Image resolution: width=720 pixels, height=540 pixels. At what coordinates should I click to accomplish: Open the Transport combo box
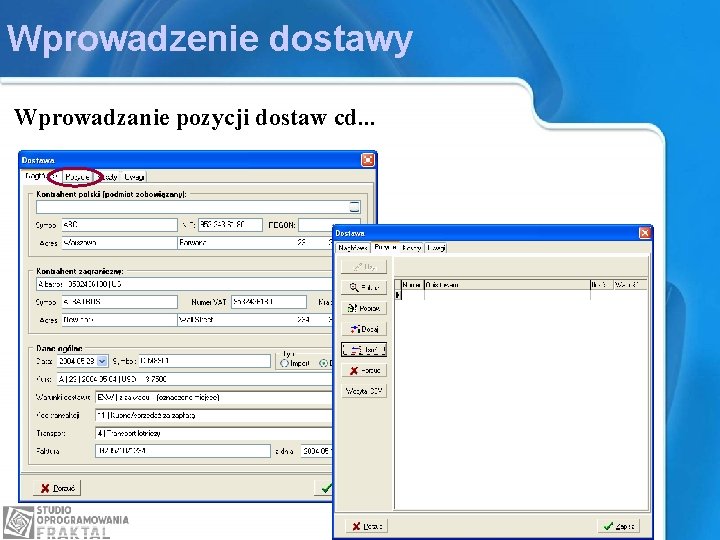click(214, 433)
